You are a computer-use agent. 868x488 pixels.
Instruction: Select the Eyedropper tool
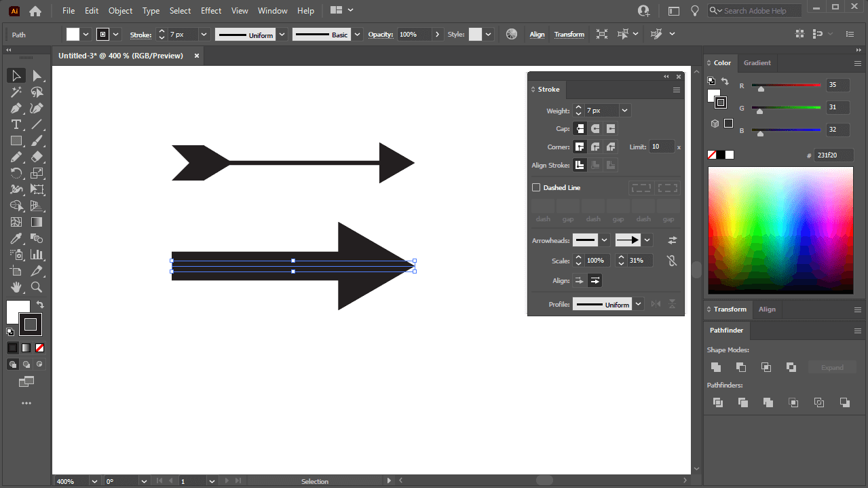[16, 238]
